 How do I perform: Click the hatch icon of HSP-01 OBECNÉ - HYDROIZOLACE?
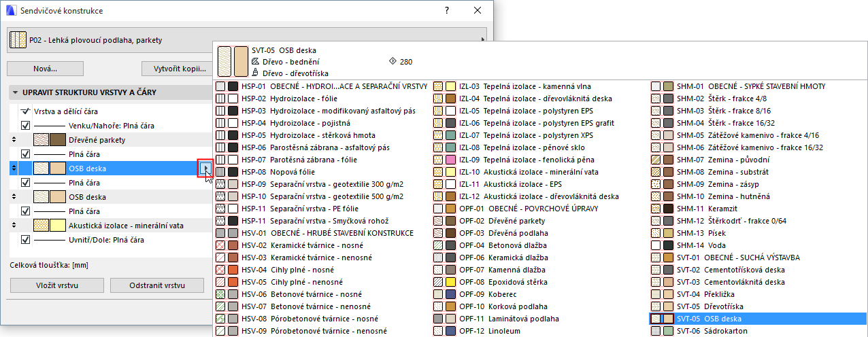(x=220, y=86)
